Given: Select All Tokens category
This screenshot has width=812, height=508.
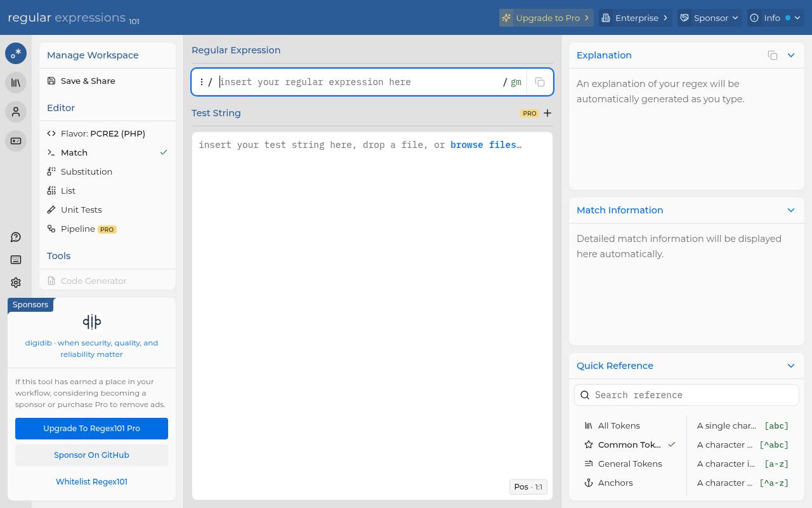Looking at the screenshot, I should pyautogui.click(x=629, y=425).
